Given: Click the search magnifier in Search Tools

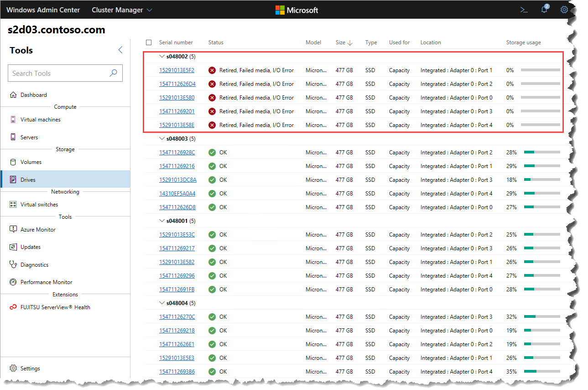Looking at the screenshot, I should (x=113, y=73).
